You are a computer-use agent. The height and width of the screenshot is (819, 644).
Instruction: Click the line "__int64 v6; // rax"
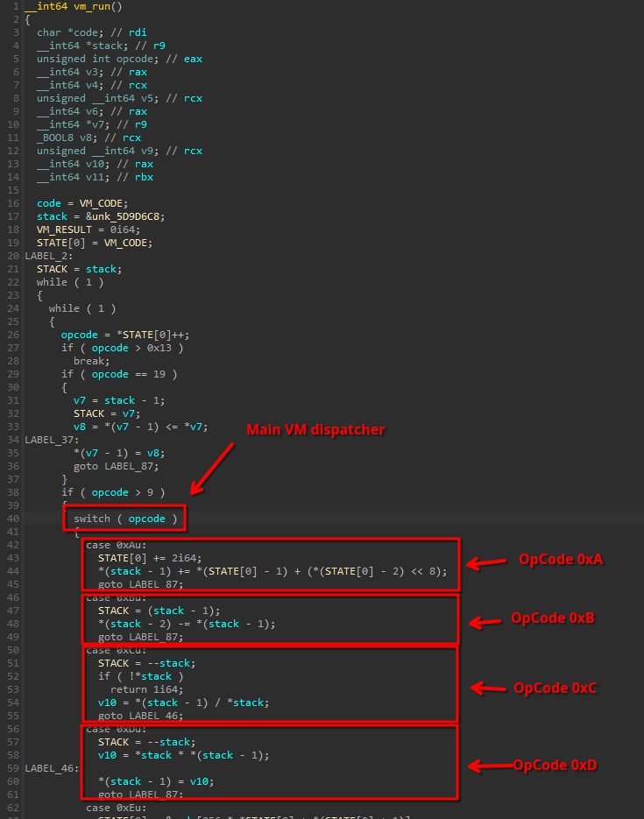pos(92,111)
